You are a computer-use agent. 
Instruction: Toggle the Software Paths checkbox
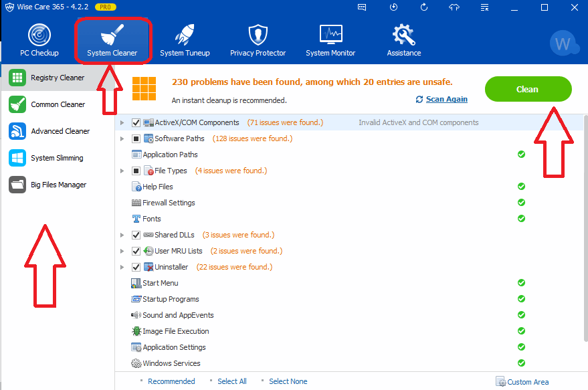click(x=136, y=138)
